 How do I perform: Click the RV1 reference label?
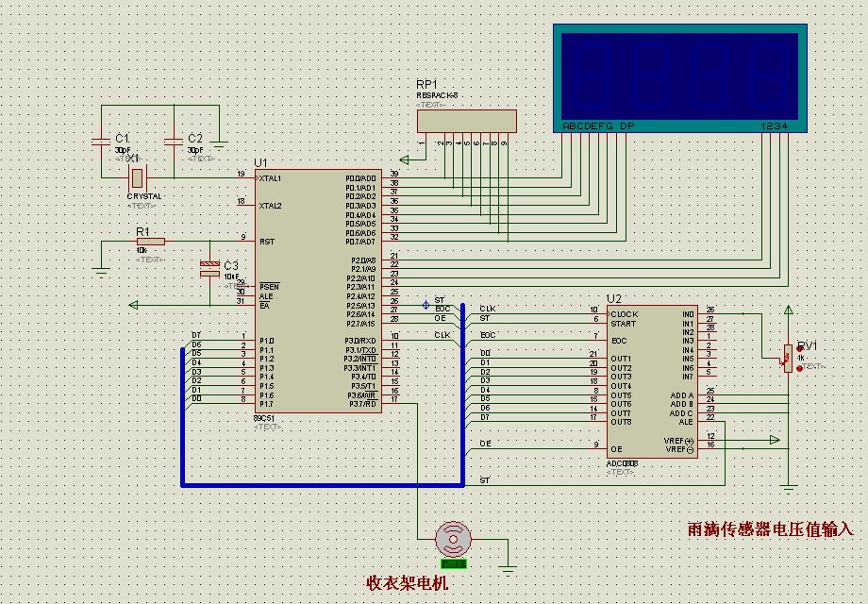[x=807, y=346]
